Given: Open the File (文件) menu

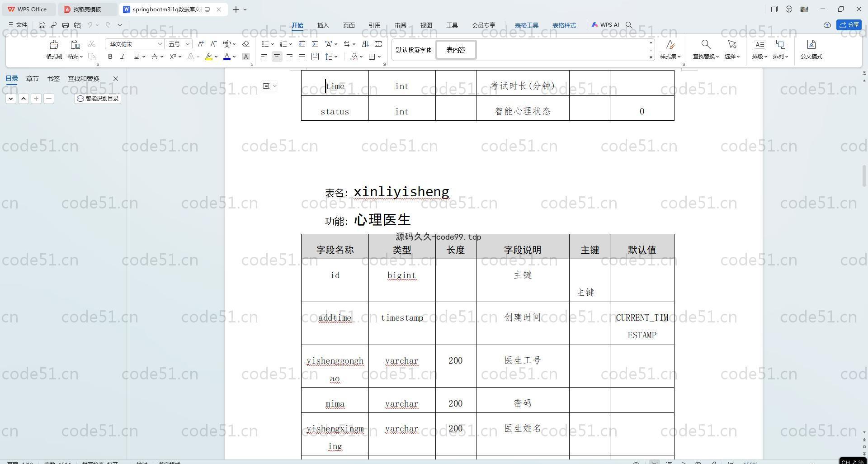Looking at the screenshot, I should 18,25.
